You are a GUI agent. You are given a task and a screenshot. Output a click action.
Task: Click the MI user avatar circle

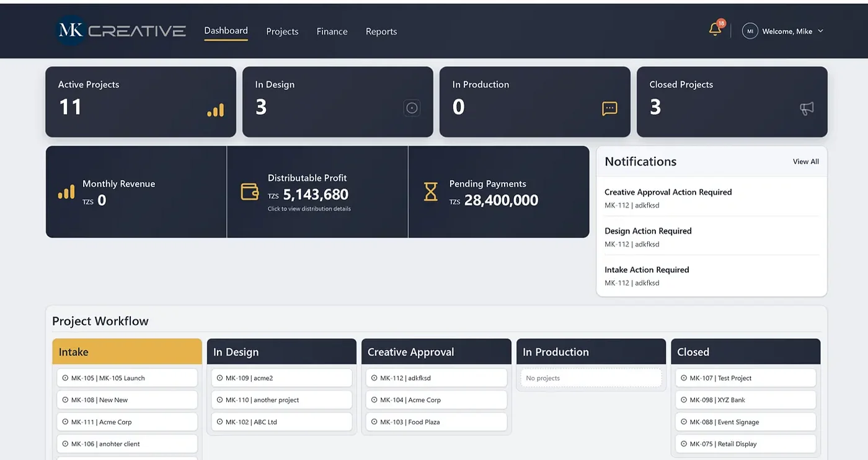[x=750, y=31]
